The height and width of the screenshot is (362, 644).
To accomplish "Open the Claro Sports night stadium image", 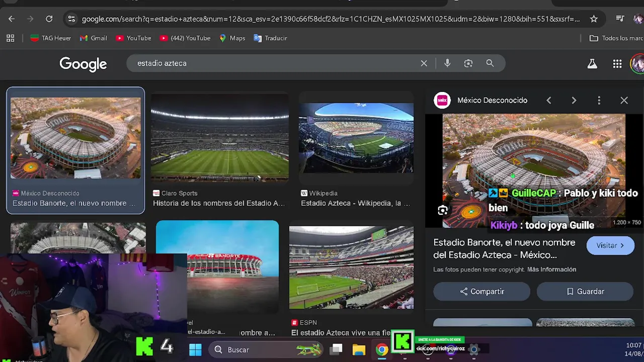I will pos(220,137).
